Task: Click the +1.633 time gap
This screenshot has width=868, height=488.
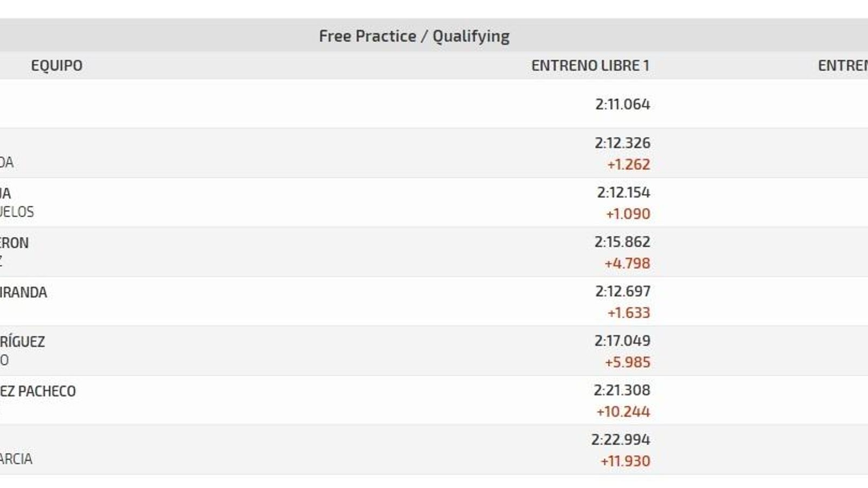Action: click(628, 312)
